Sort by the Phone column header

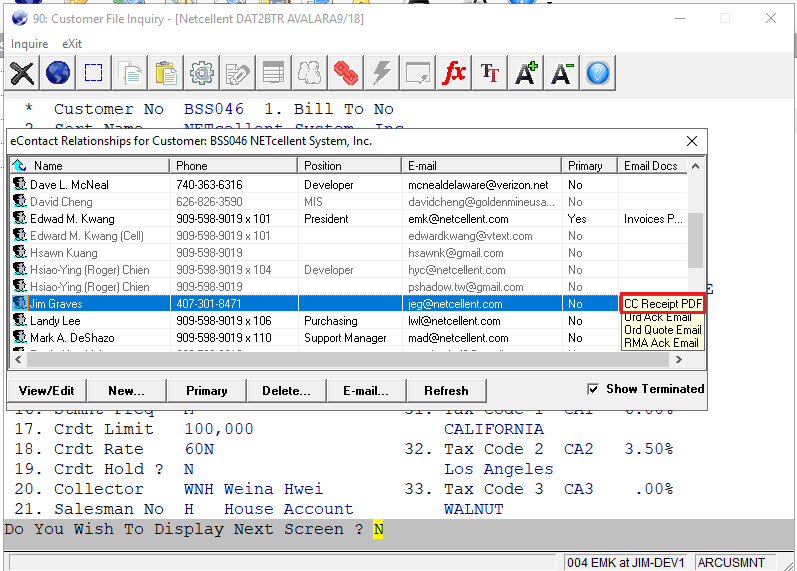[234, 166]
